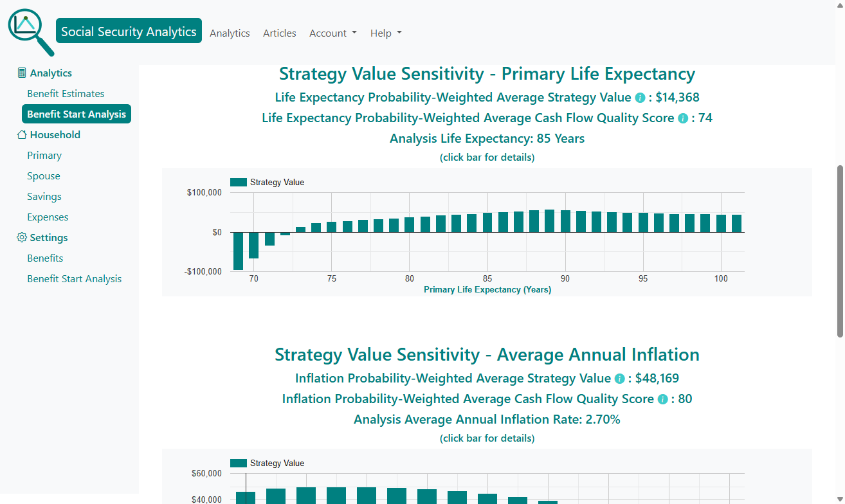The height and width of the screenshot is (504, 845).
Task: Click info icon beside Cash Flow Quality Score 74
Action: click(x=682, y=118)
